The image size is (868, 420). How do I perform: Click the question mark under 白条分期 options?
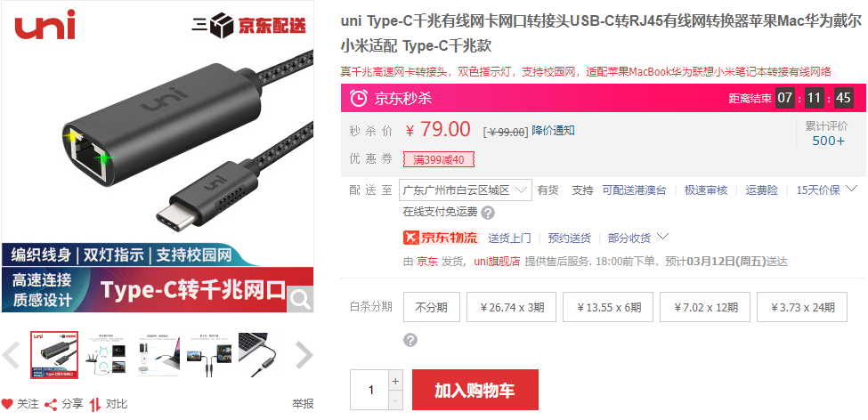410,340
